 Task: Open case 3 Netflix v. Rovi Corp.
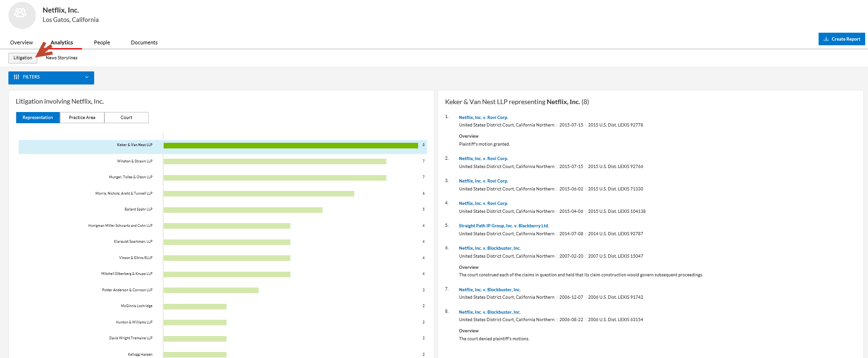pos(483,181)
